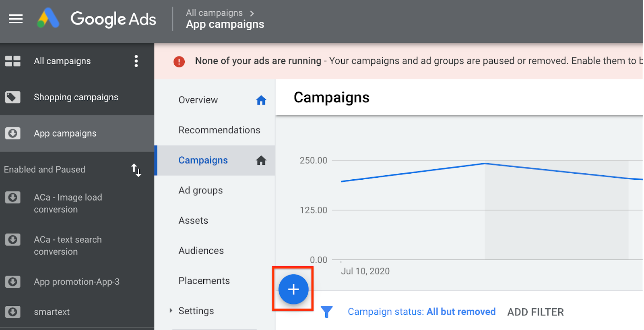Click the red alert warning icon
Image resolution: width=644 pixels, height=330 pixels.
[179, 62]
